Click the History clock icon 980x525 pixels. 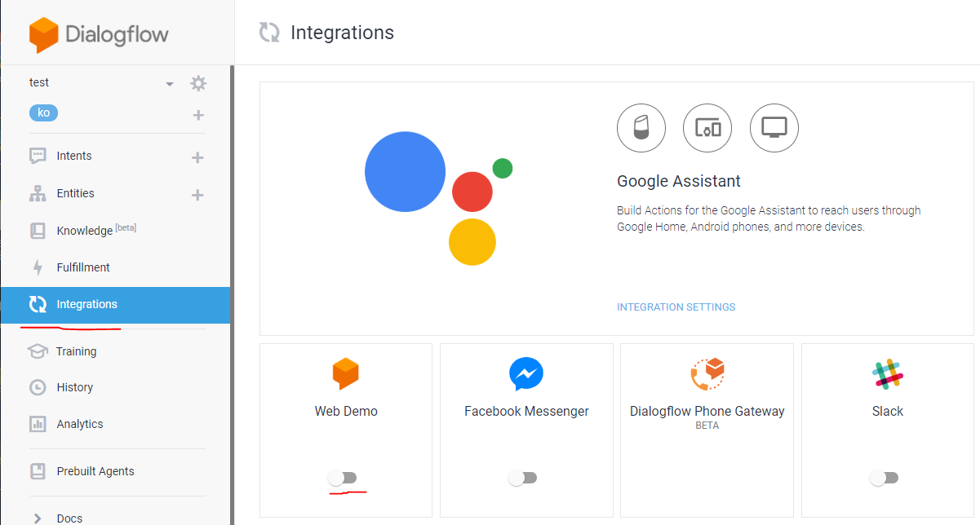(x=38, y=387)
